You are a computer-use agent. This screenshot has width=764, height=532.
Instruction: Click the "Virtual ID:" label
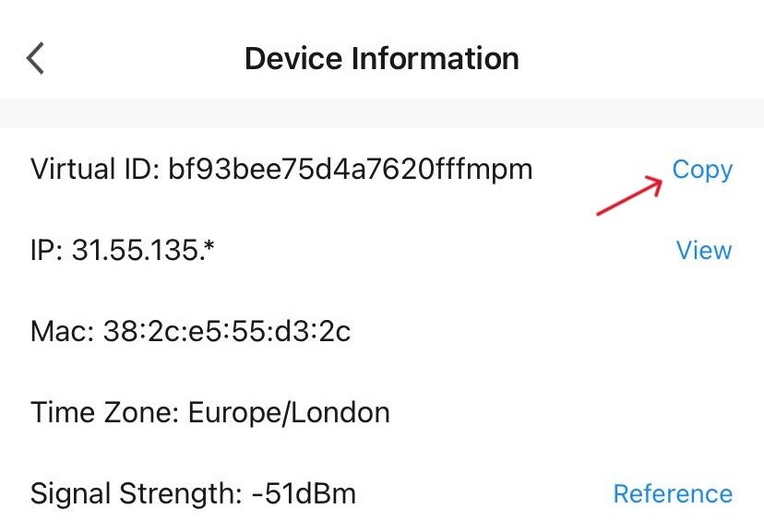click(95, 169)
